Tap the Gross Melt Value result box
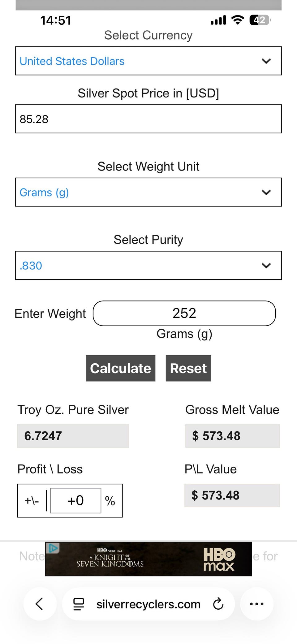297x644 pixels. [x=232, y=436]
